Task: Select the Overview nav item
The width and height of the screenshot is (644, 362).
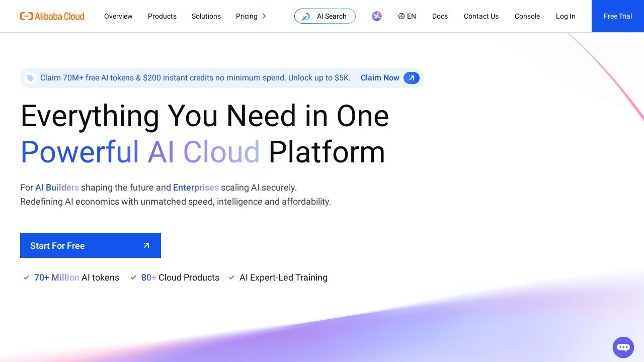Action: pyautogui.click(x=118, y=16)
